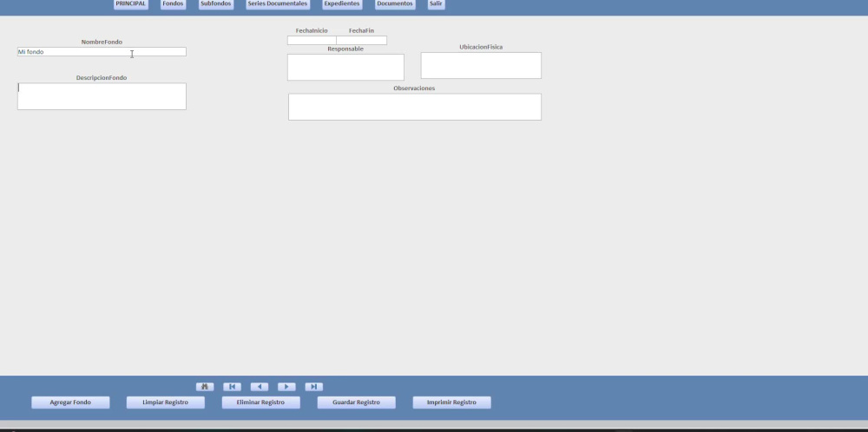Image resolution: width=868 pixels, height=432 pixels.
Task: Open Series Documentales
Action: pyautogui.click(x=278, y=3)
